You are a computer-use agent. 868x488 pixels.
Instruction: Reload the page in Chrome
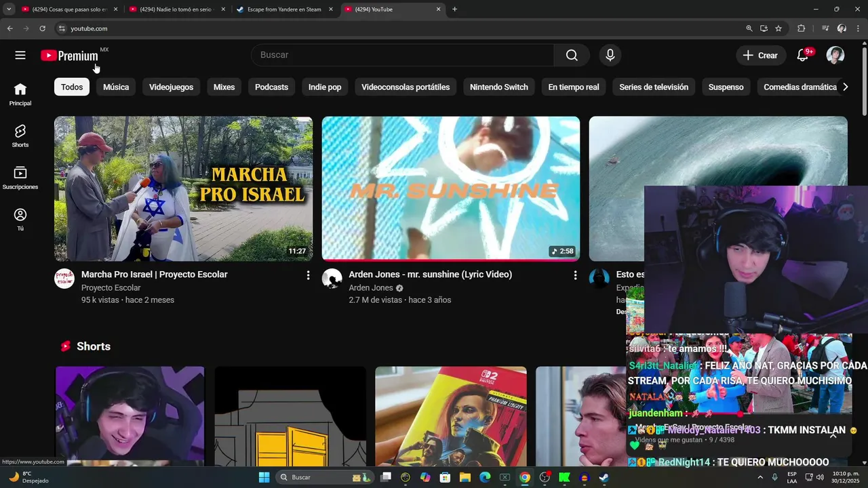click(x=42, y=28)
